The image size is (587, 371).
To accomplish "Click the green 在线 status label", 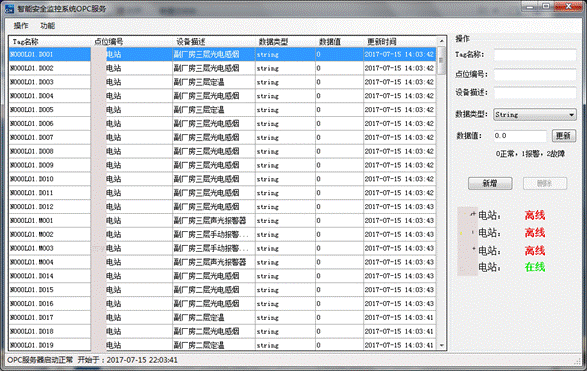I will tap(535, 267).
